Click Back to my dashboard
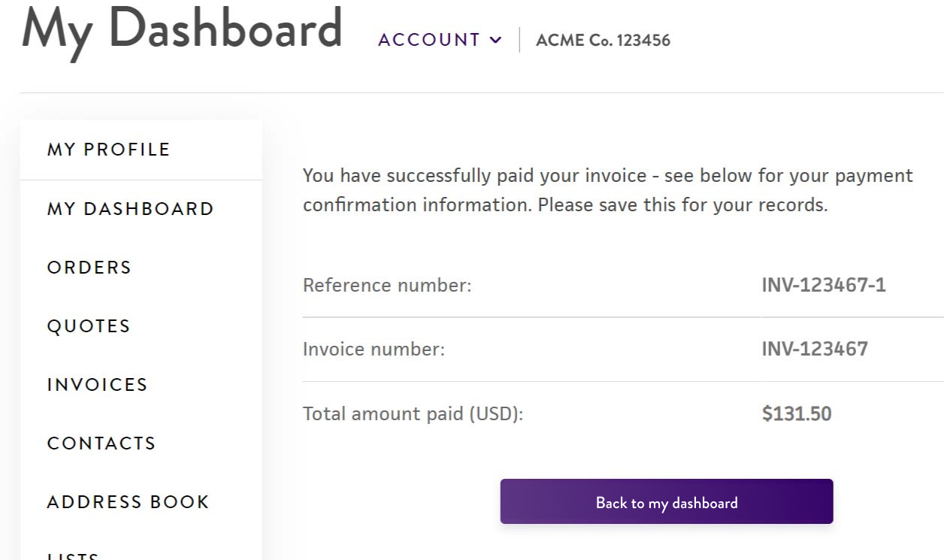 (666, 501)
